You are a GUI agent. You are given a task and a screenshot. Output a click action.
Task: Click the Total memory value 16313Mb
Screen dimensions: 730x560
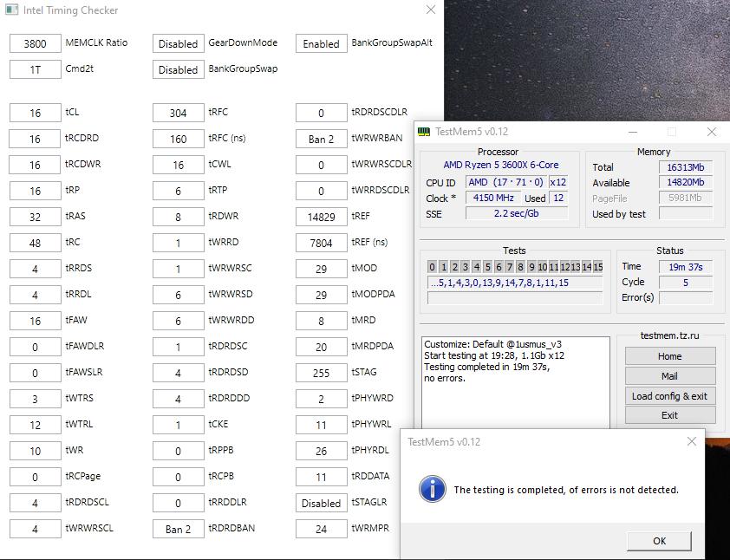coord(686,167)
